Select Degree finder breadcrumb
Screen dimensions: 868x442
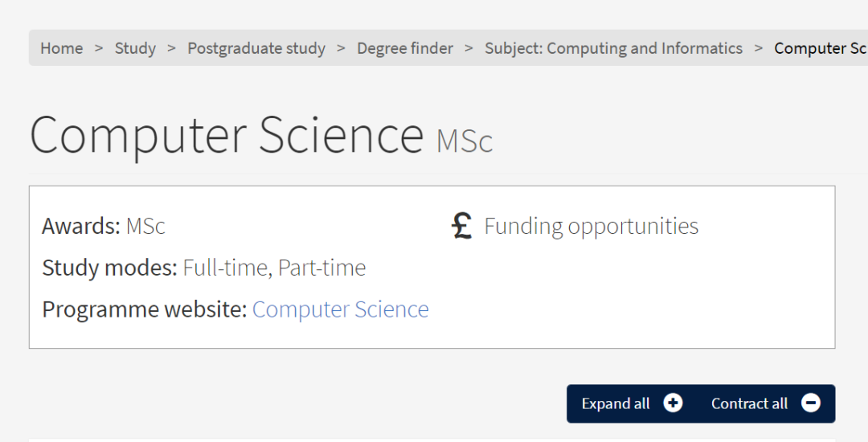[x=404, y=48]
